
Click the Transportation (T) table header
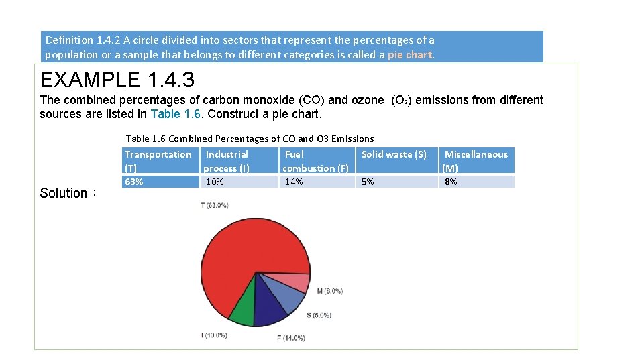160,160
